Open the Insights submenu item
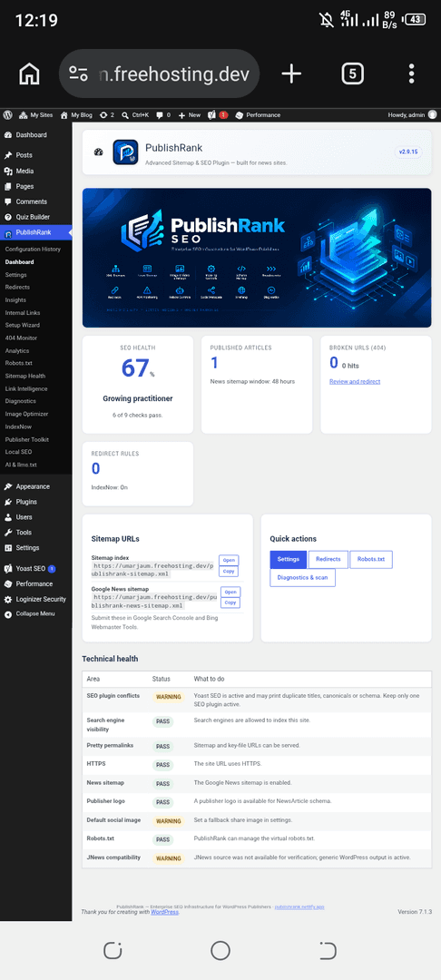This screenshot has width=441, height=980. point(15,300)
